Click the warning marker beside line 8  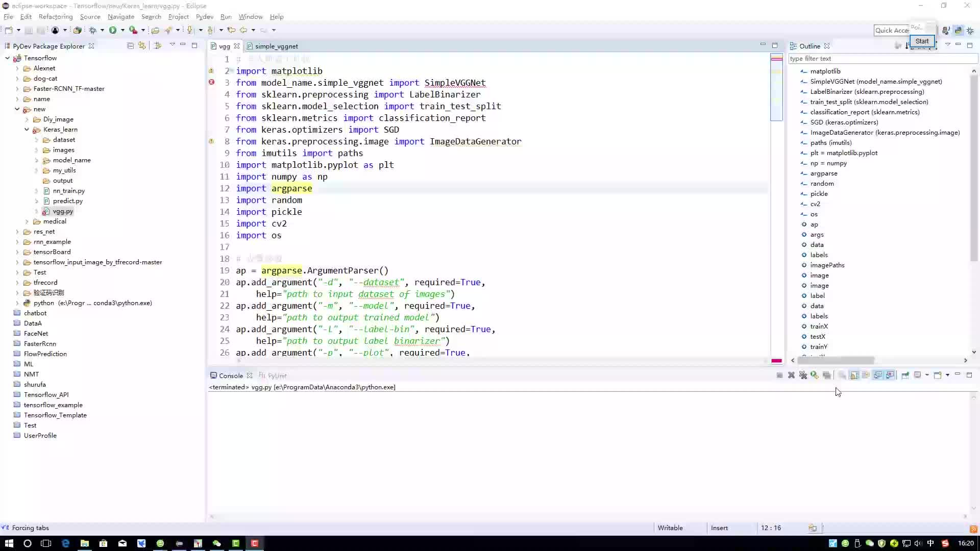211,141
